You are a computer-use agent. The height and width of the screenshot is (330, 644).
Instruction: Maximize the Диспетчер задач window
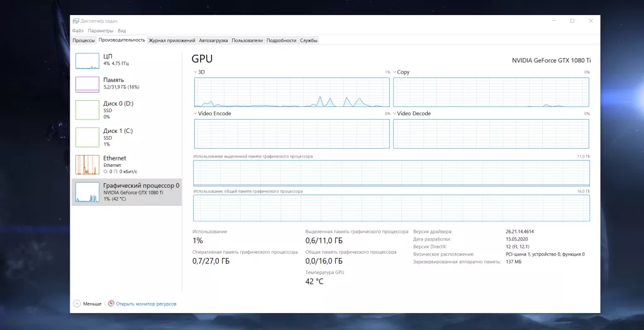point(572,21)
